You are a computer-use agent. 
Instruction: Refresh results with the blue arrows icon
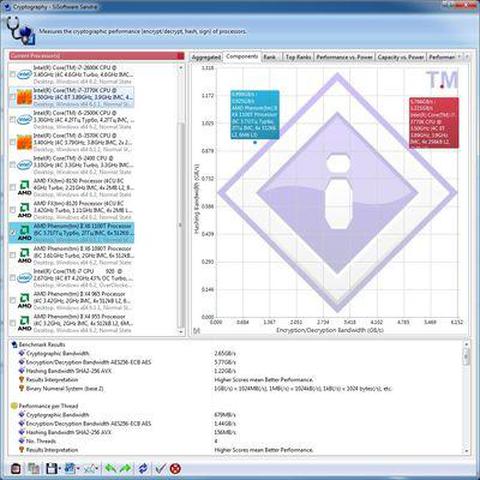click(x=143, y=469)
